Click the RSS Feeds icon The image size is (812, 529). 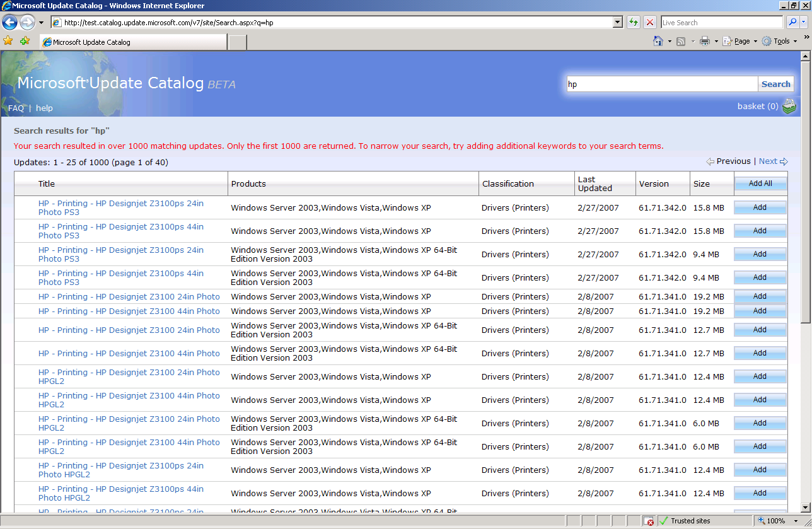point(681,42)
